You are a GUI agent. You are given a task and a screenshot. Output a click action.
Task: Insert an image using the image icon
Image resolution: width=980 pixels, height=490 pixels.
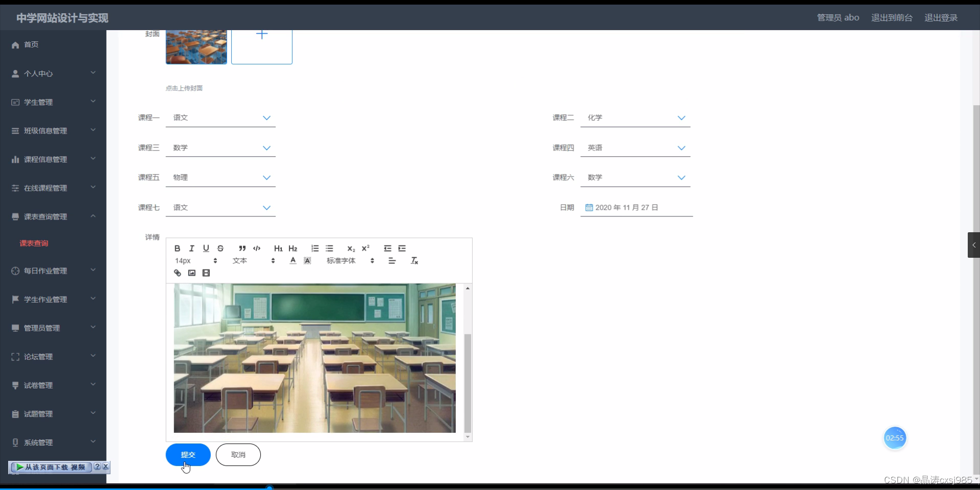pos(191,273)
